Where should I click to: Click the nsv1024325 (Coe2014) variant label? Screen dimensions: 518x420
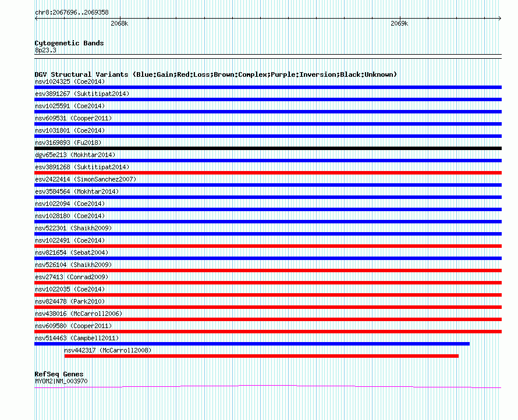(70, 81)
